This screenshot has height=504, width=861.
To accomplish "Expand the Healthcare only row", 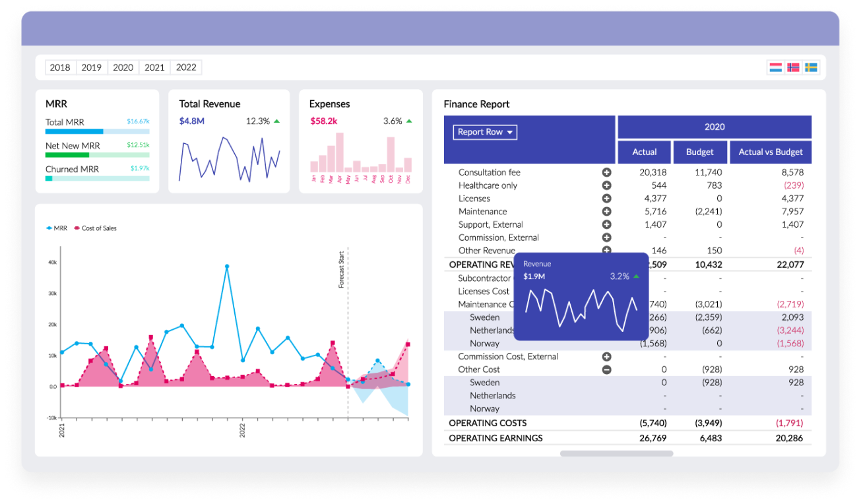I will (606, 185).
